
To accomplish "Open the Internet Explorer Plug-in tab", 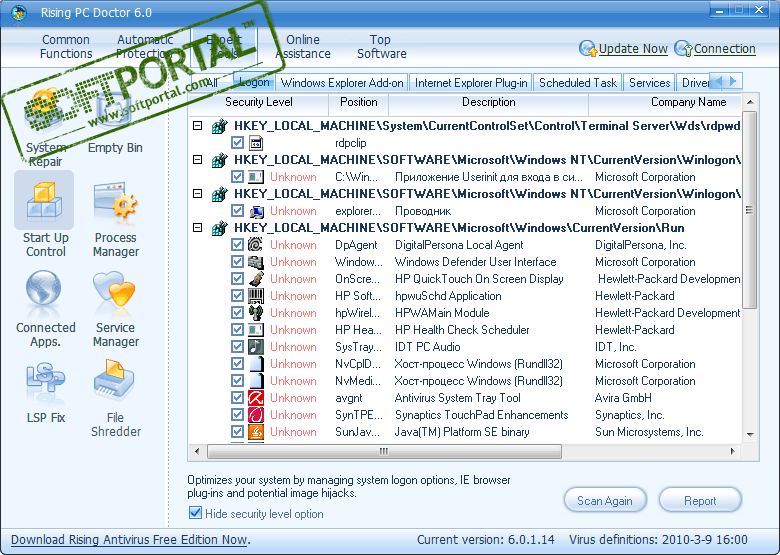I will [471, 83].
